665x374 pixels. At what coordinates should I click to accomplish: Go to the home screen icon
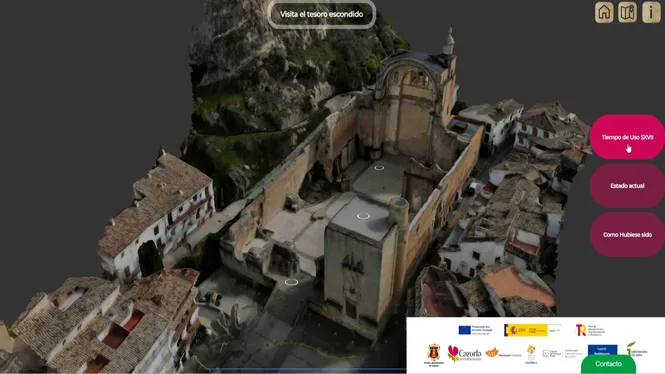pyautogui.click(x=604, y=12)
